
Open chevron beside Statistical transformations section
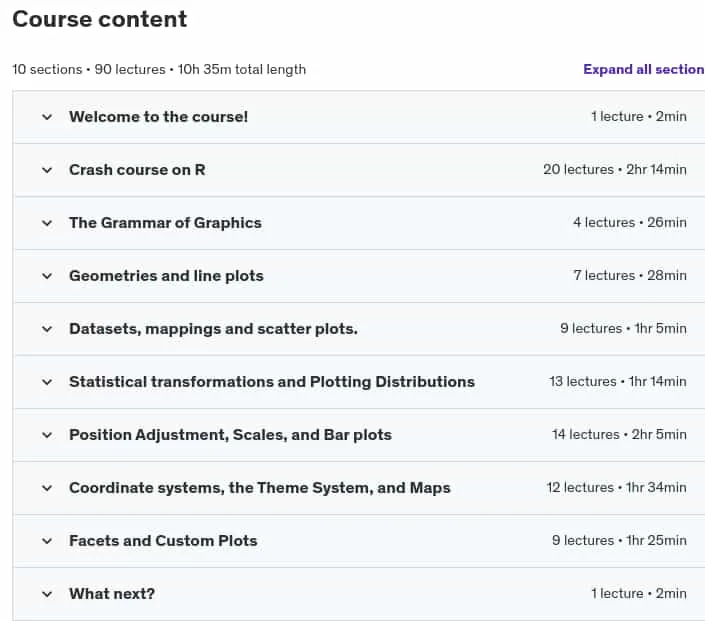click(x=47, y=382)
